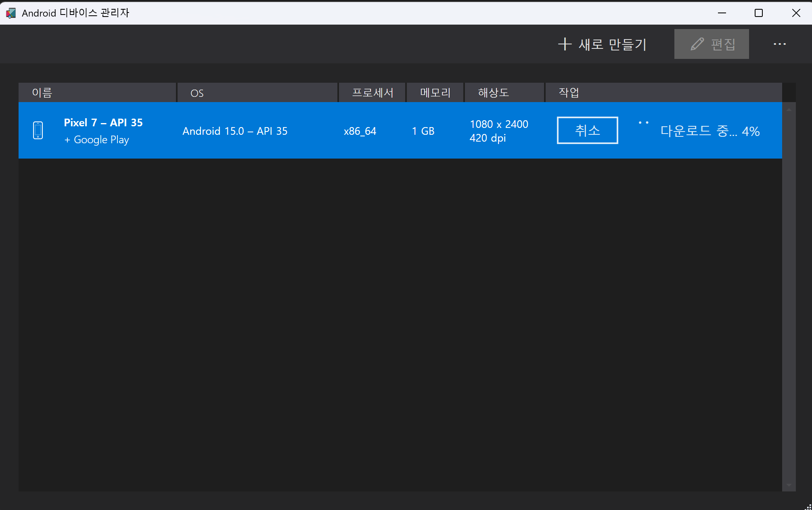Click the plus icon for 새로 만들기

coord(565,44)
